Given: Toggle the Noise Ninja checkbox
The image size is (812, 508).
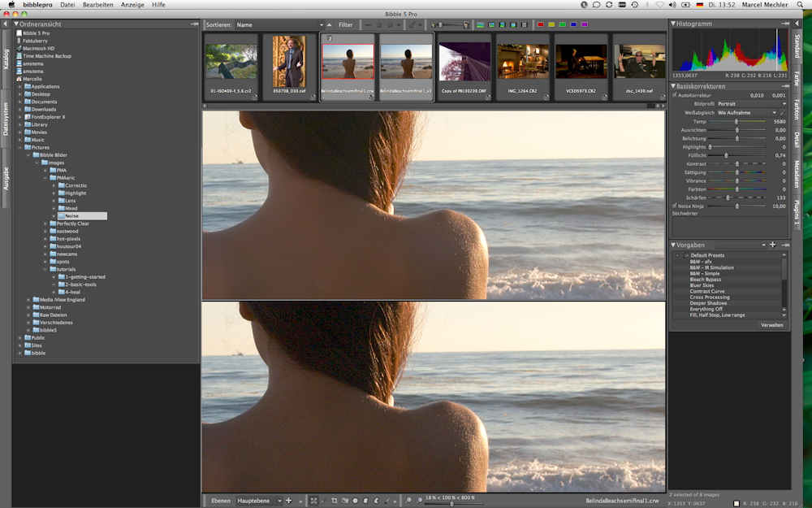Looking at the screenshot, I should click(675, 206).
